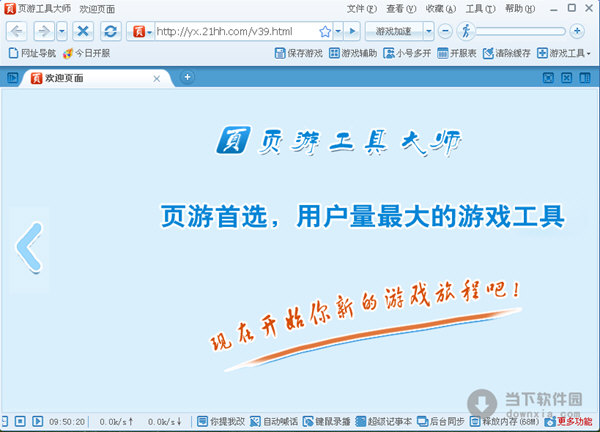Go to previous slide with the large left chevron
Image resolution: width=600 pixels, height=432 pixels.
(x=29, y=248)
